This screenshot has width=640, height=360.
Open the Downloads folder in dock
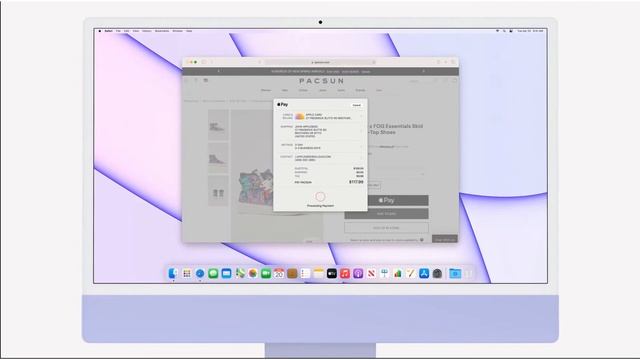point(455,273)
